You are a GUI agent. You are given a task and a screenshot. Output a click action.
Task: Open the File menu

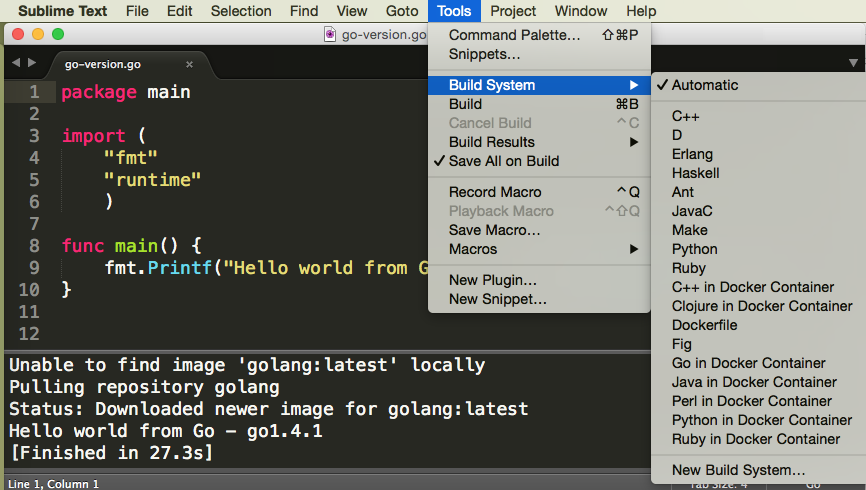pyautogui.click(x=137, y=11)
